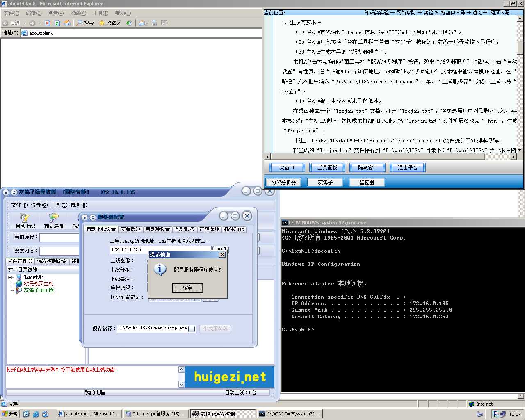Viewport: 525px width, 420px height.
Task: Open IE 查看(V) menu
Action: point(56,13)
